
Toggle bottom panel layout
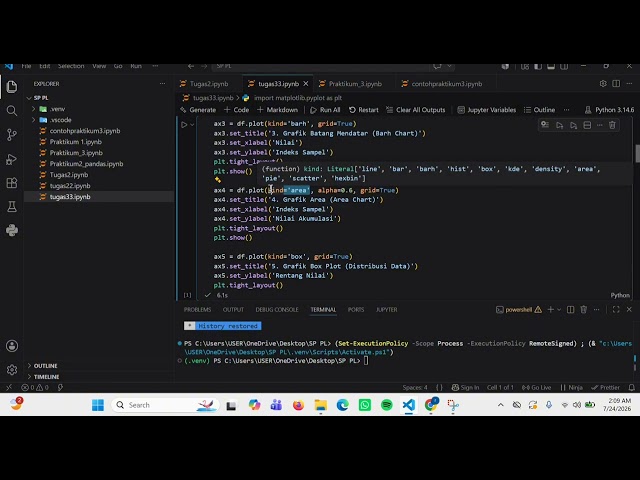[551, 66]
